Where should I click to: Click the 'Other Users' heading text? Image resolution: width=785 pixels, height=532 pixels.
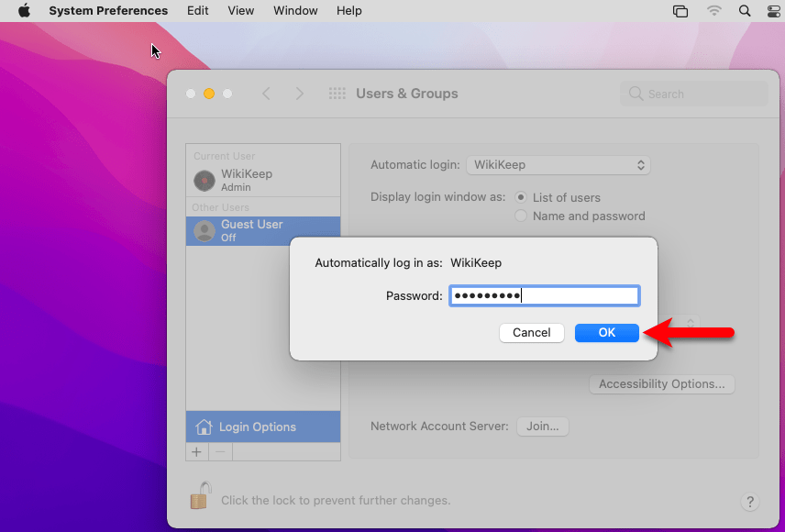click(220, 207)
